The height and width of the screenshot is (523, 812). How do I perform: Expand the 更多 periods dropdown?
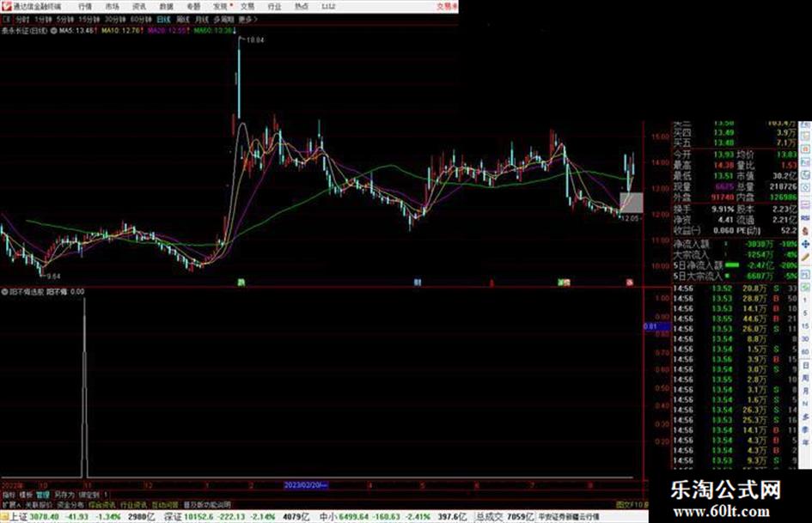click(x=248, y=20)
